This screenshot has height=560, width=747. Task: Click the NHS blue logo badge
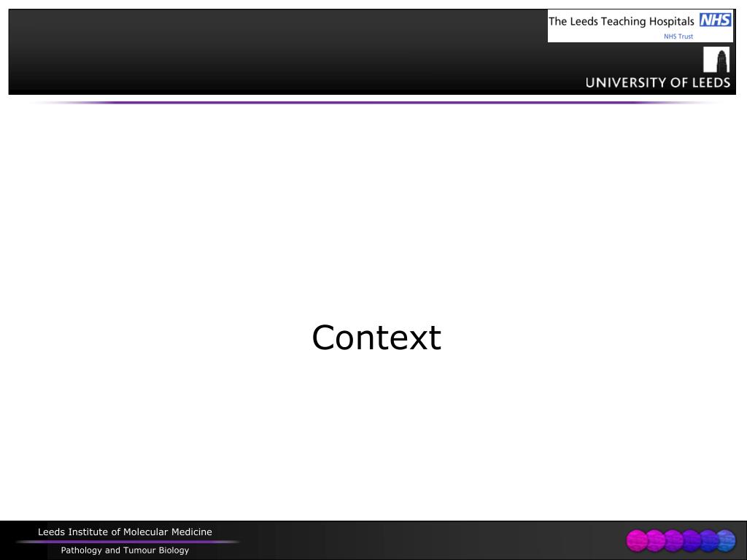715,20
